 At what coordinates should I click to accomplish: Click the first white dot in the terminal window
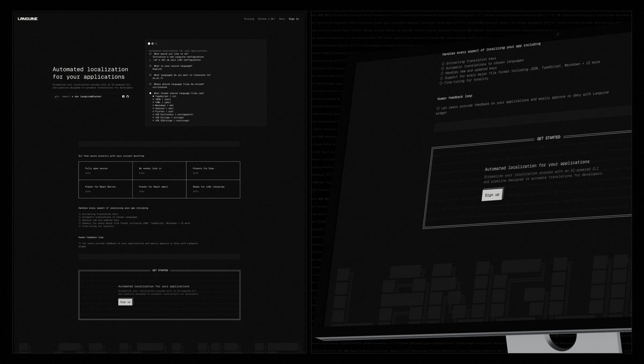[149, 43]
